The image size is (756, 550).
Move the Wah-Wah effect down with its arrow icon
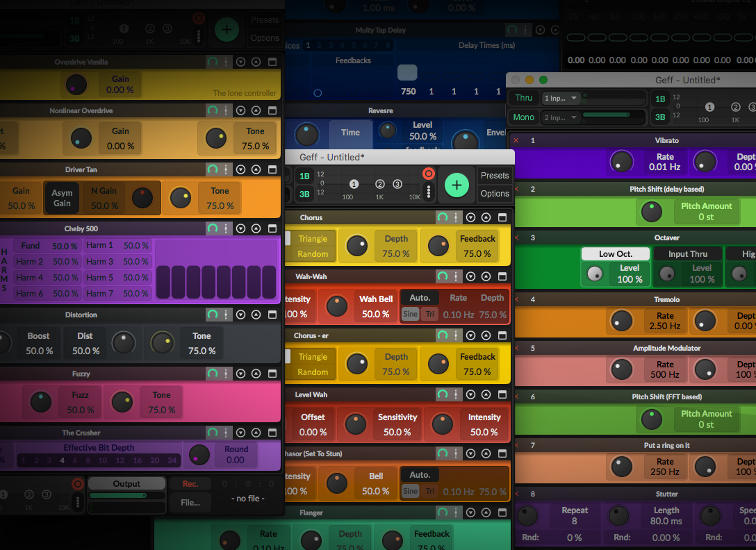coord(470,276)
